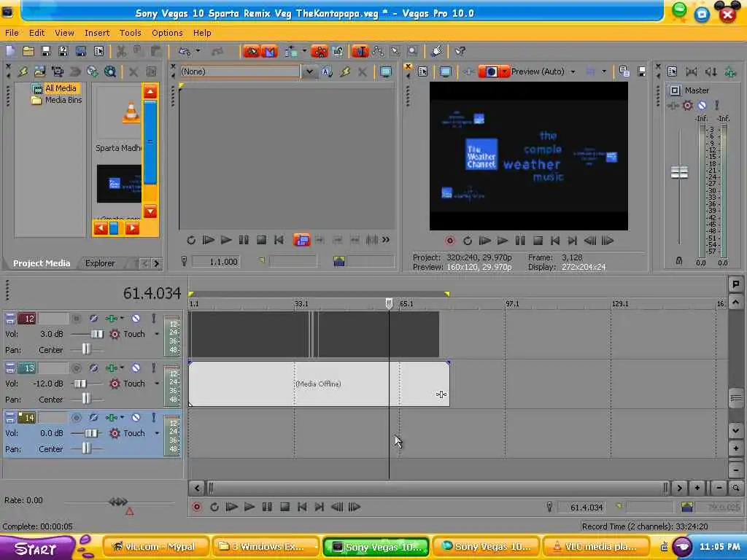This screenshot has width=747, height=560.
Task: Click Stop in the trimmer transport
Action: [x=261, y=240]
